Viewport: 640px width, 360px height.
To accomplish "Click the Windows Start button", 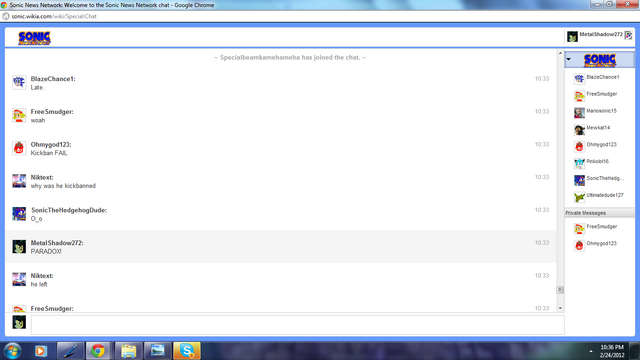I will [x=12, y=351].
